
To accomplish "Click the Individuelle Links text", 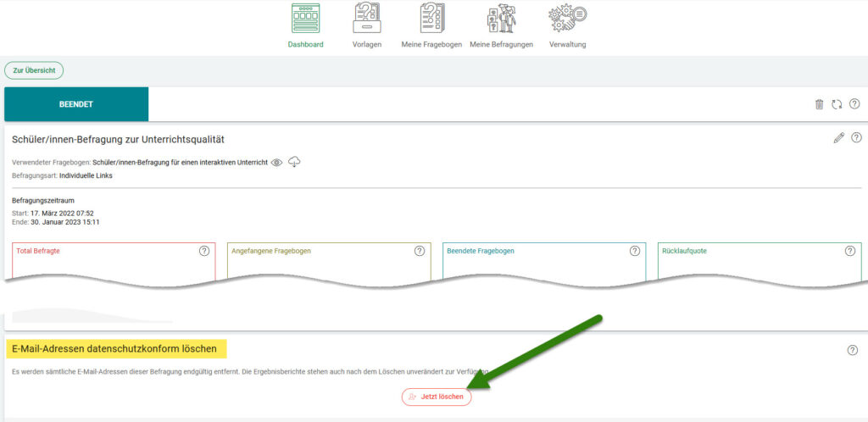I will (86, 176).
